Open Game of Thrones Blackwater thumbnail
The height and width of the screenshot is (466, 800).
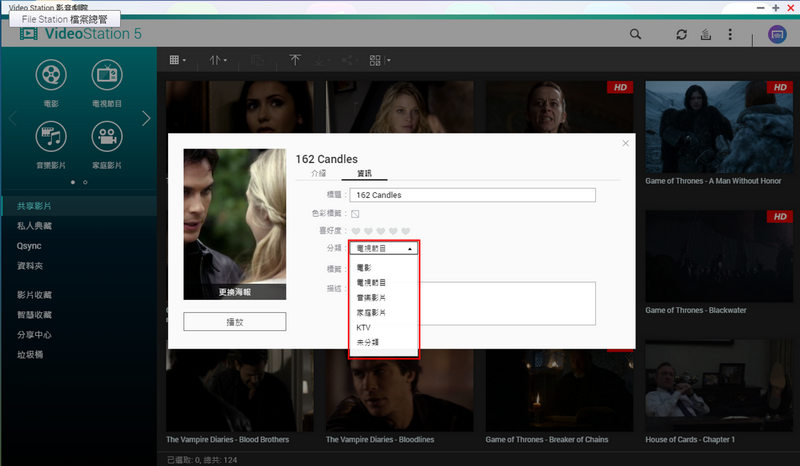(x=719, y=256)
